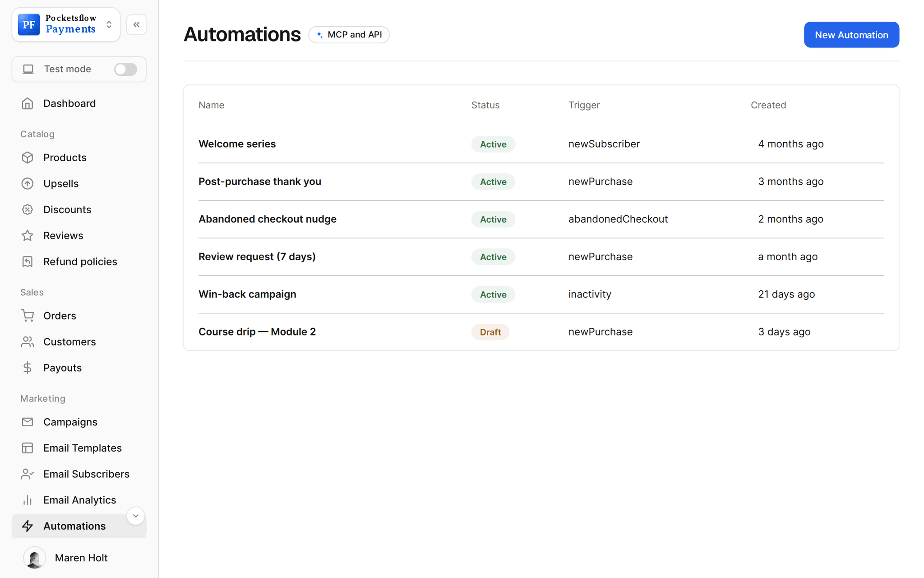
Task: Open the Win-back campaign automation
Action: (x=247, y=294)
